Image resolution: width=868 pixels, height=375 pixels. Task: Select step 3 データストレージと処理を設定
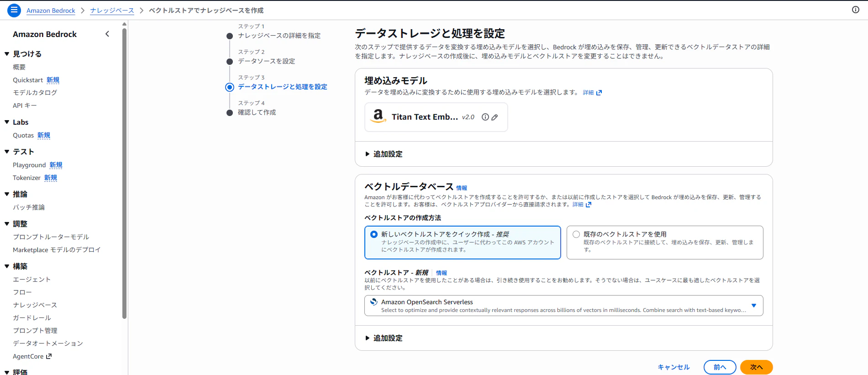point(283,87)
